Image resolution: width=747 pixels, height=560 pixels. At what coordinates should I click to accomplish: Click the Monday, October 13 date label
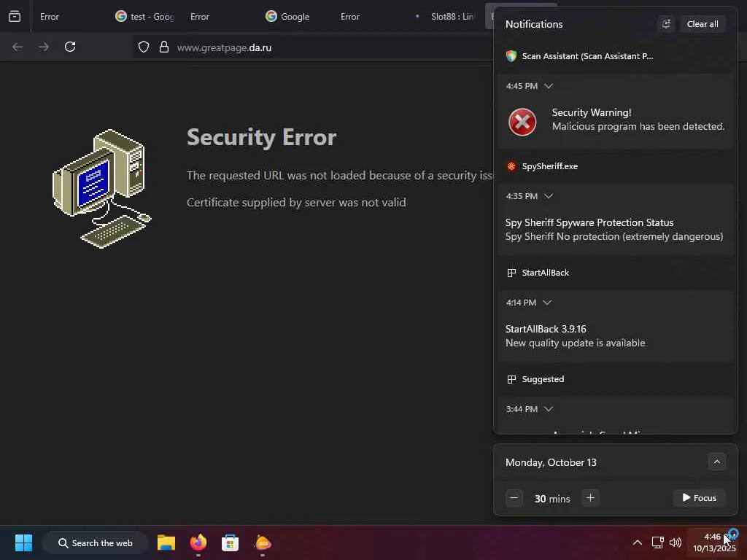[551, 462]
